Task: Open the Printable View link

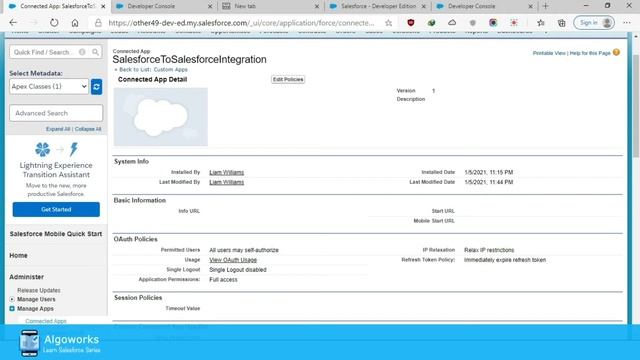Action: 549,53
